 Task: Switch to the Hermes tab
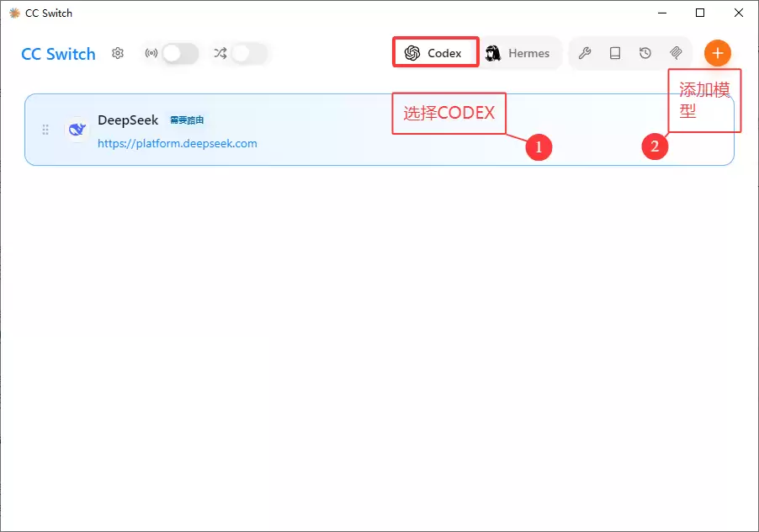point(519,53)
